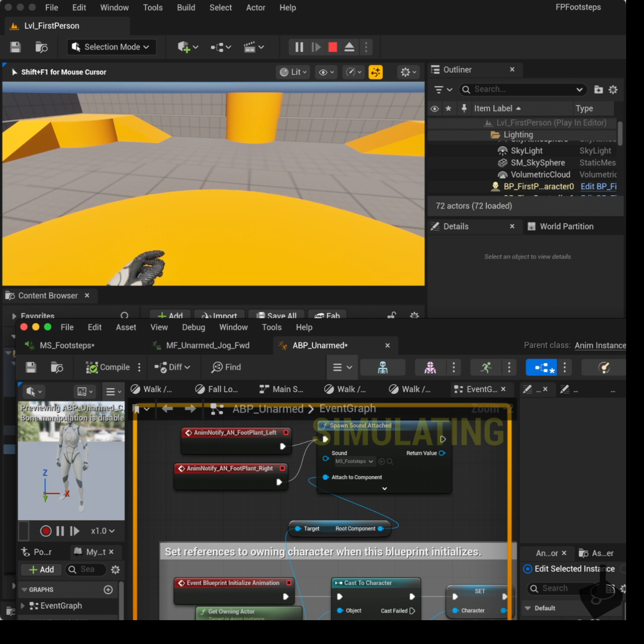Pause the play-in-editor simulation

tap(299, 47)
